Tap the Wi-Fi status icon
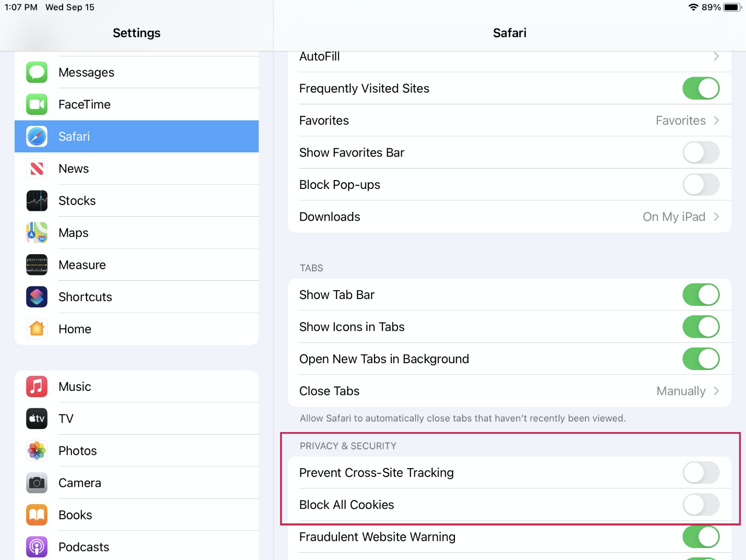Viewport: 746px width, 560px height. coord(693,7)
